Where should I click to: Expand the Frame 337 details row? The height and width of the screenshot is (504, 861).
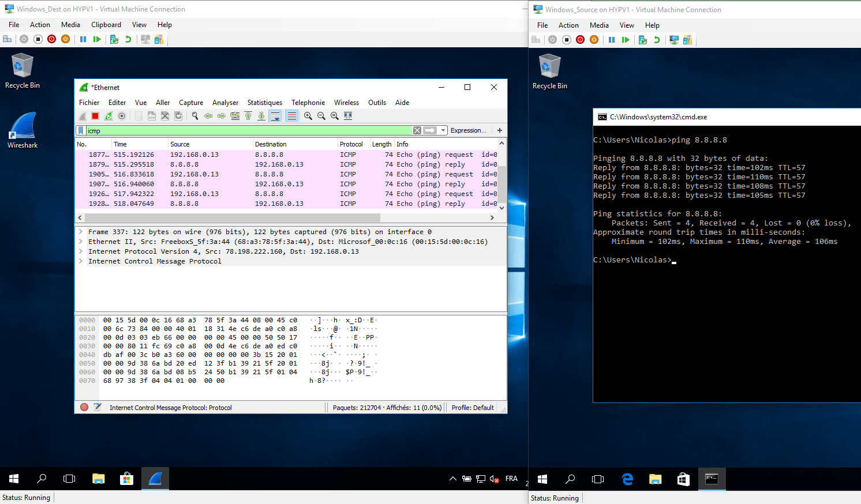tap(81, 232)
